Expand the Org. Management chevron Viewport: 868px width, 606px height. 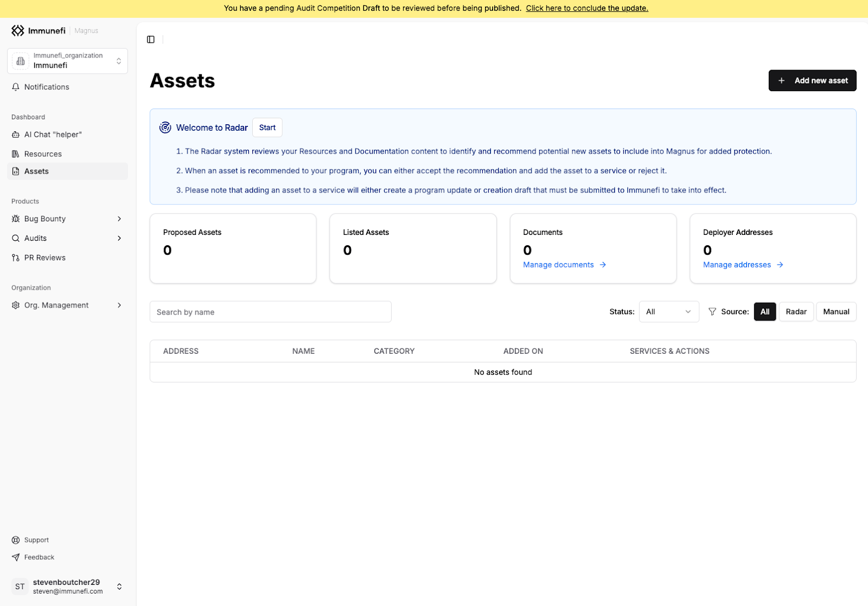point(119,305)
